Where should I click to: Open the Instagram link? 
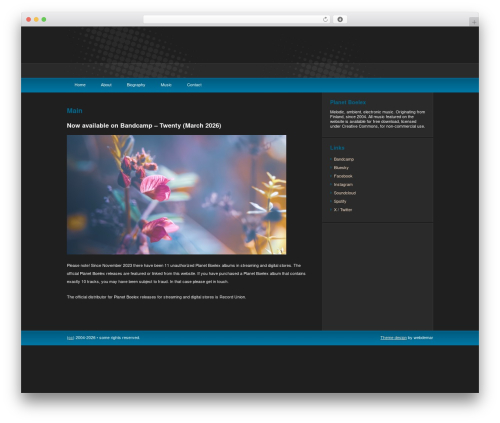click(x=343, y=184)
